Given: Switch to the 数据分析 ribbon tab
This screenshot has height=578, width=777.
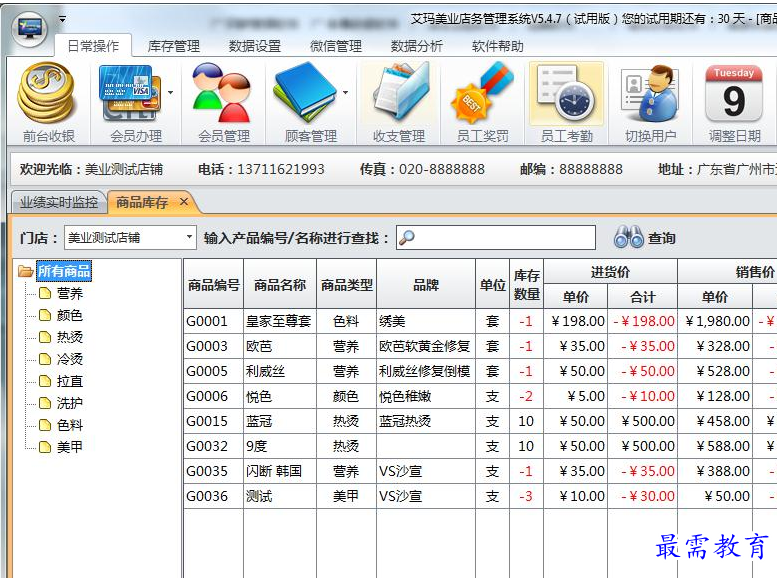Looking at the screenshot, I should pos(417,46).
